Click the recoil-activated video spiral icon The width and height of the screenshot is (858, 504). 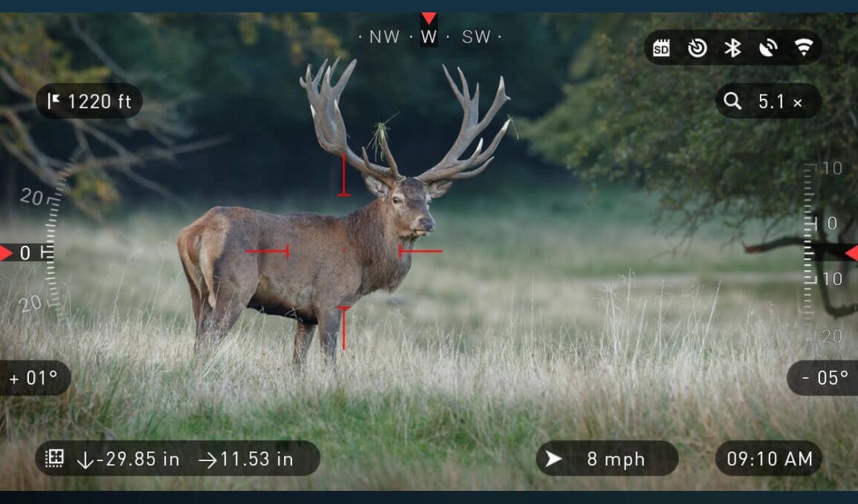[x=697, y=48]
